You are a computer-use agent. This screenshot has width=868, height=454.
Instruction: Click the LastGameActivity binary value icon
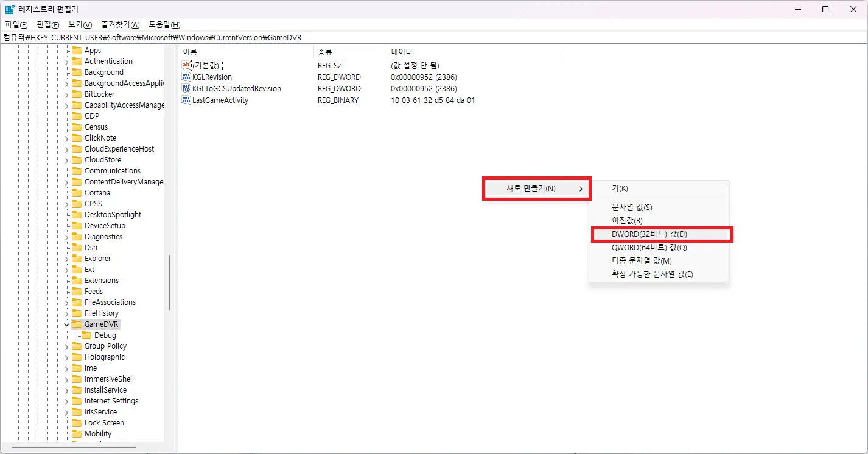tap(186, 100)
